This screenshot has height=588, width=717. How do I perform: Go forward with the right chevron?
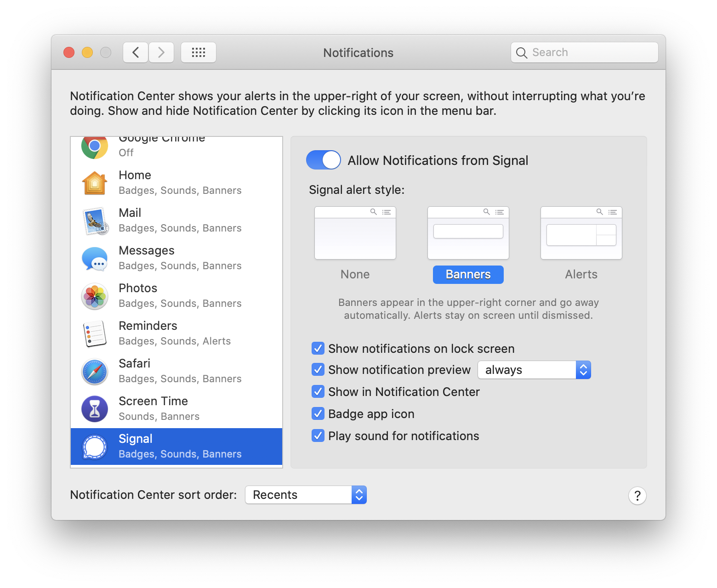tap(161, 52)
